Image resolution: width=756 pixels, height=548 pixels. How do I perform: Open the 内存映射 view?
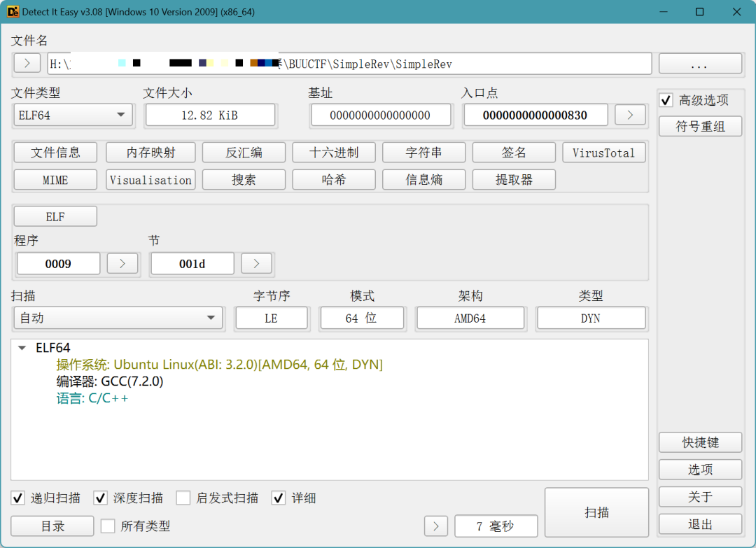(x=150, y=153)
